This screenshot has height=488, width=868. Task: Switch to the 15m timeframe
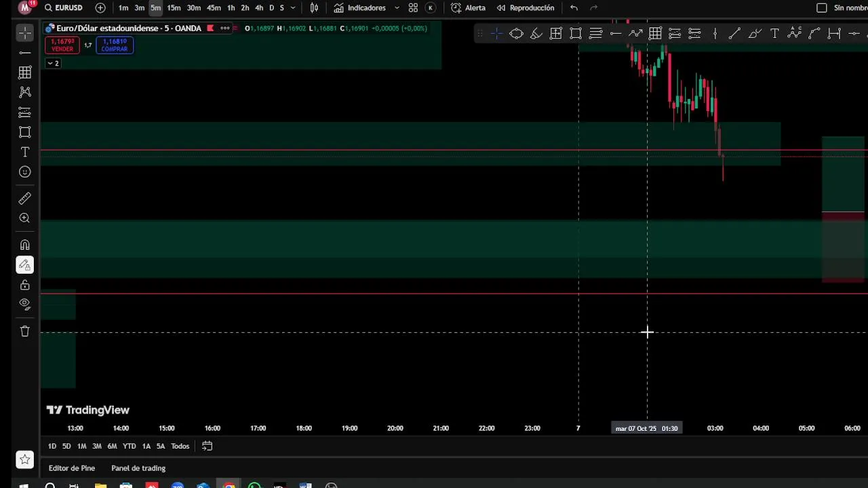[174, 8]
